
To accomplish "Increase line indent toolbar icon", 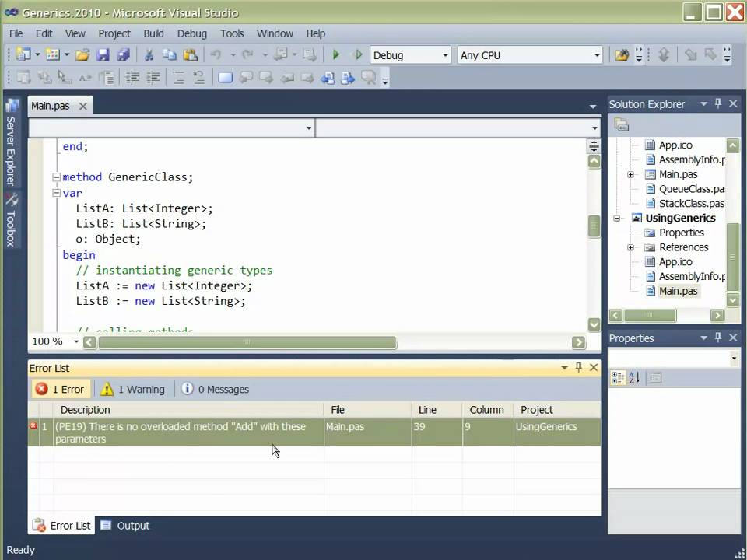I will (153, 78).
